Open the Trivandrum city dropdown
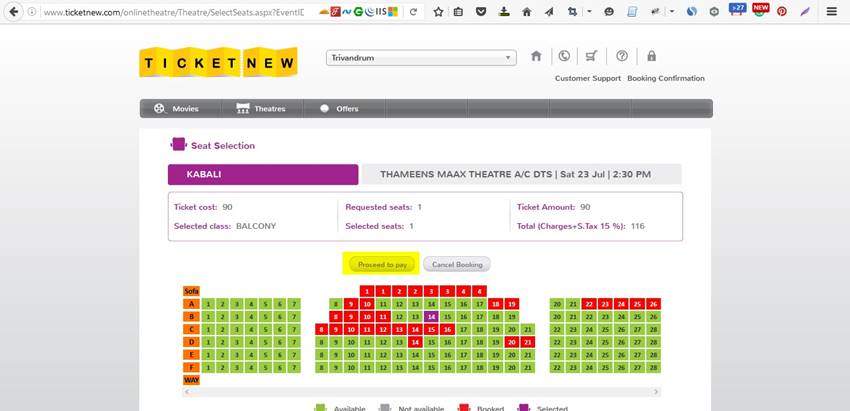The height and width of the screenshot is (411, 850). [x=421, y=57]
